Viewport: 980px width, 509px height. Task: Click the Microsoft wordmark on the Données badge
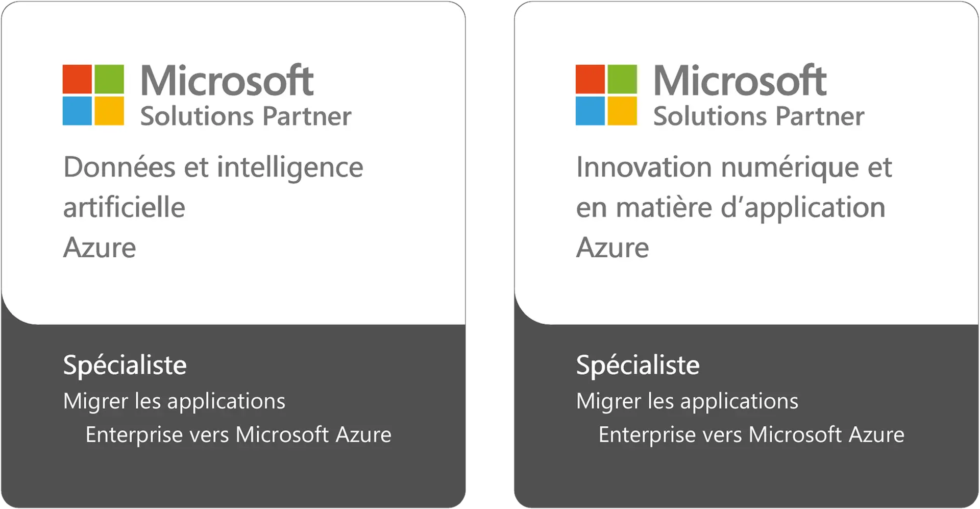(x=227, y=81)
